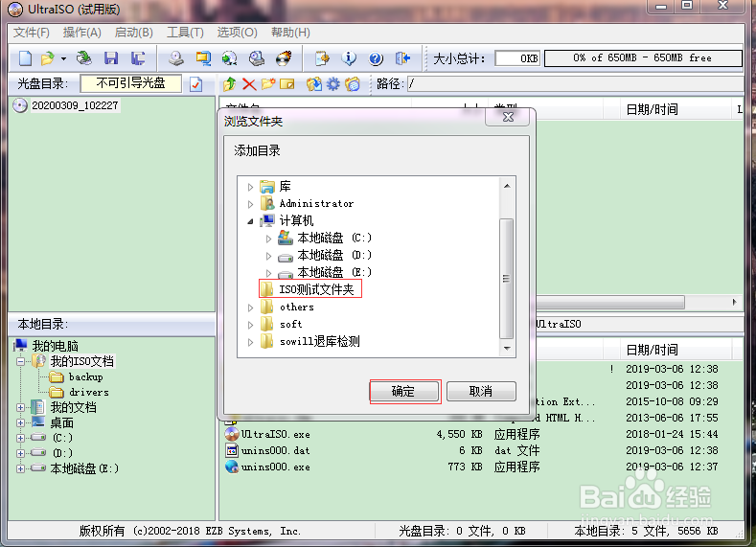Click the Help question mark icon

pyautogui.click(x=376, y=58)
